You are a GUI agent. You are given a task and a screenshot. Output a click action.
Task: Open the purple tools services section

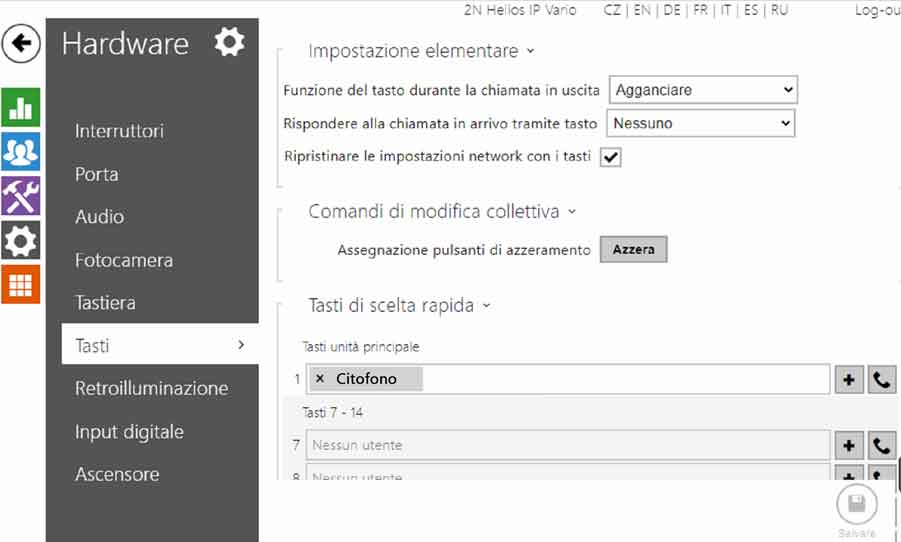tap(21, 196)
